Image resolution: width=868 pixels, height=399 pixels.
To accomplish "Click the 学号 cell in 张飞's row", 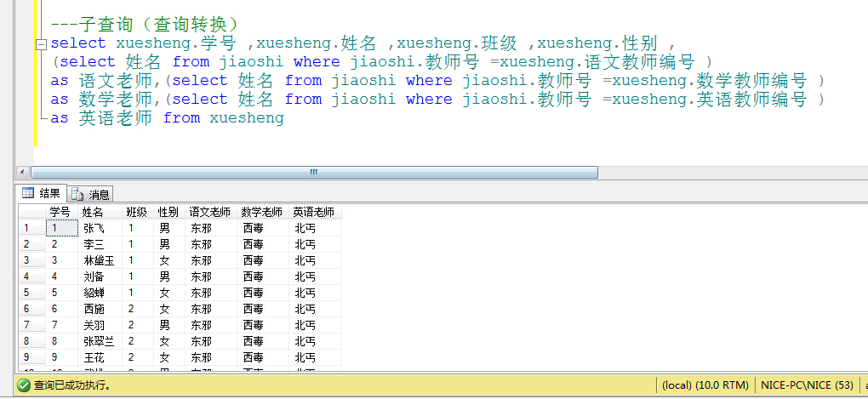I will point(61,228).
